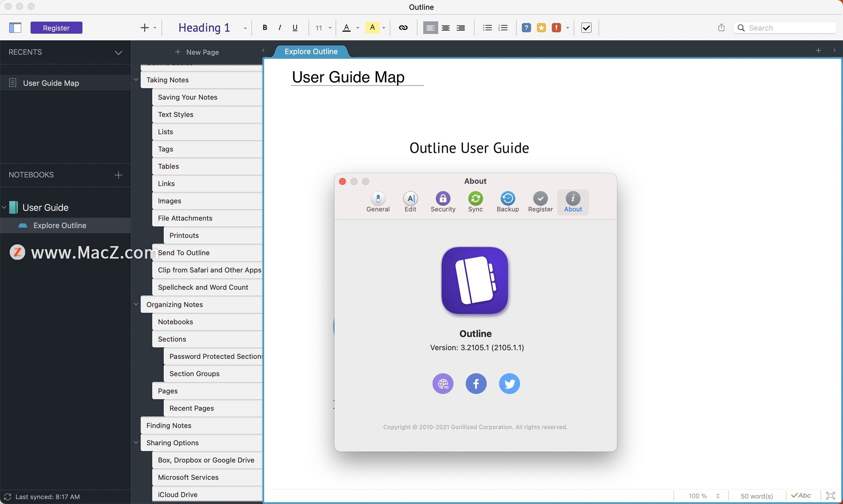Click the insert hyperlink icon
This screenshot has height=504, width=843.
coord(403,28)
